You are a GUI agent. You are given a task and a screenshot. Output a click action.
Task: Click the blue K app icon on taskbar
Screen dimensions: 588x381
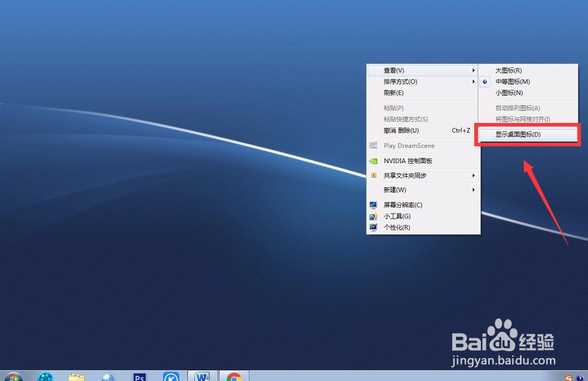tap(171, 377)
